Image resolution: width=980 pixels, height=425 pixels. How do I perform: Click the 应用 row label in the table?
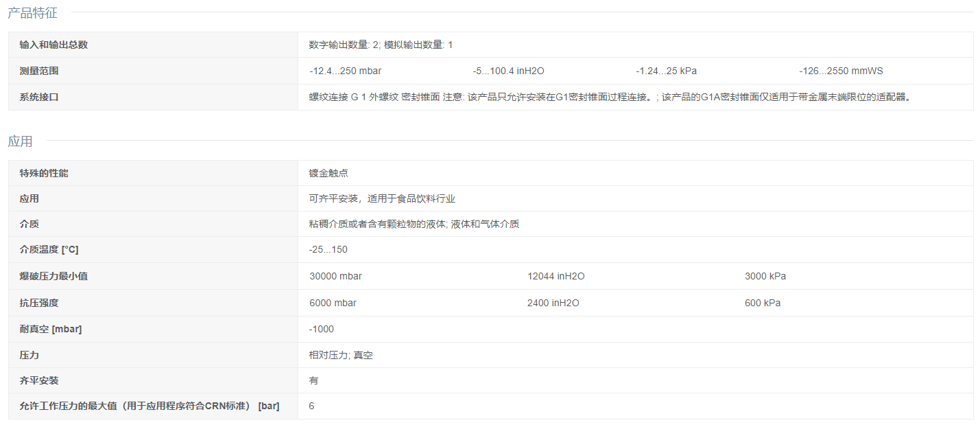(29, 198)
